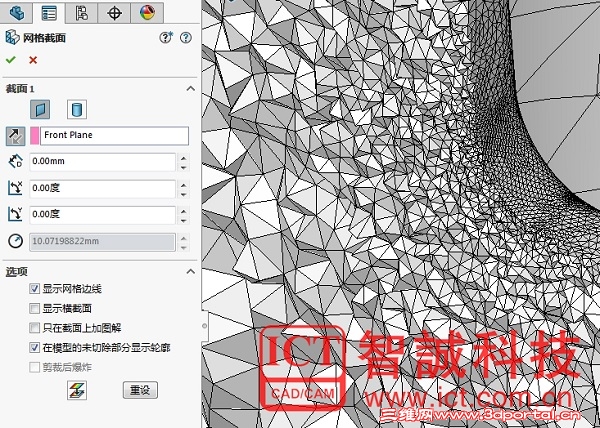This screenshot has height=428, width=600.
Task: Open the DisplayManager color sphere tab
Action: (147, 13)
